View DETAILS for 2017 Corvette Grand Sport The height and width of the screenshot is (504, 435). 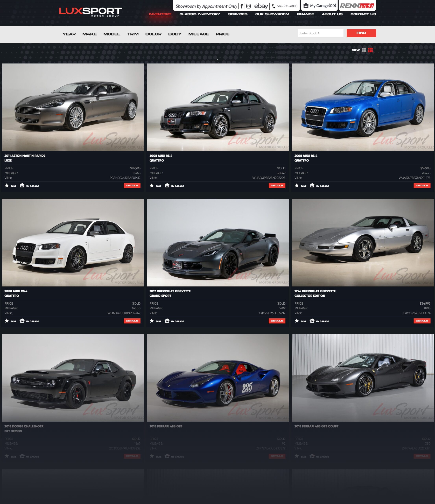[x=277, y=321]
